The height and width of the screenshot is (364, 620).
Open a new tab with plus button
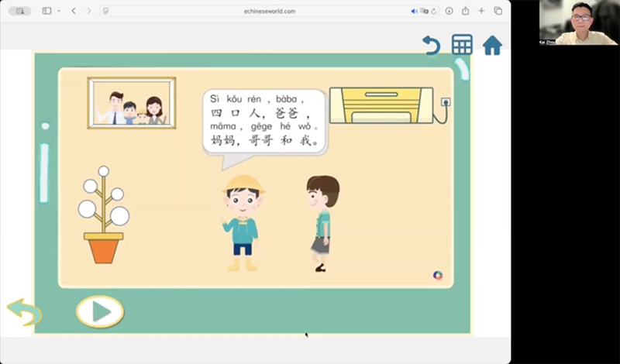481,11
